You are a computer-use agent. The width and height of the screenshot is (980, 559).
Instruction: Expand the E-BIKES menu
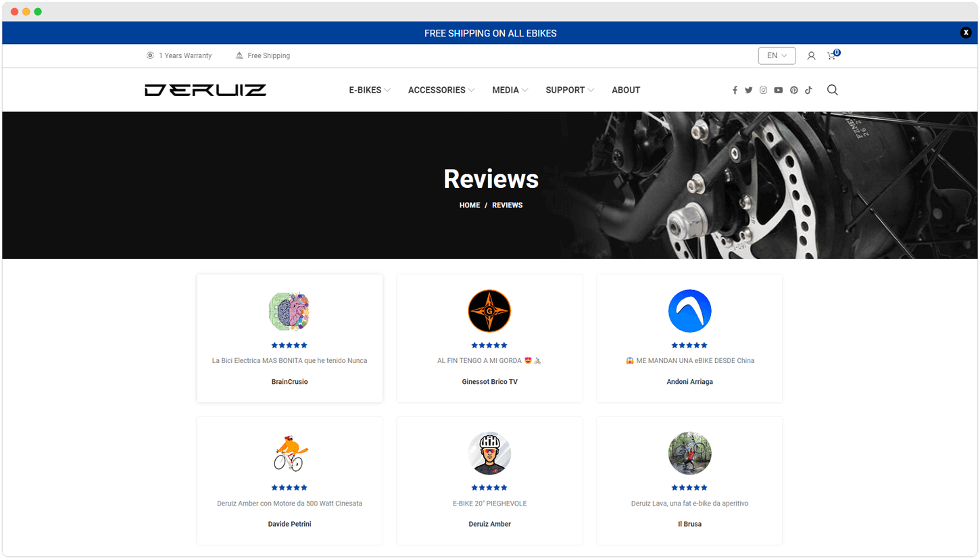370,90
